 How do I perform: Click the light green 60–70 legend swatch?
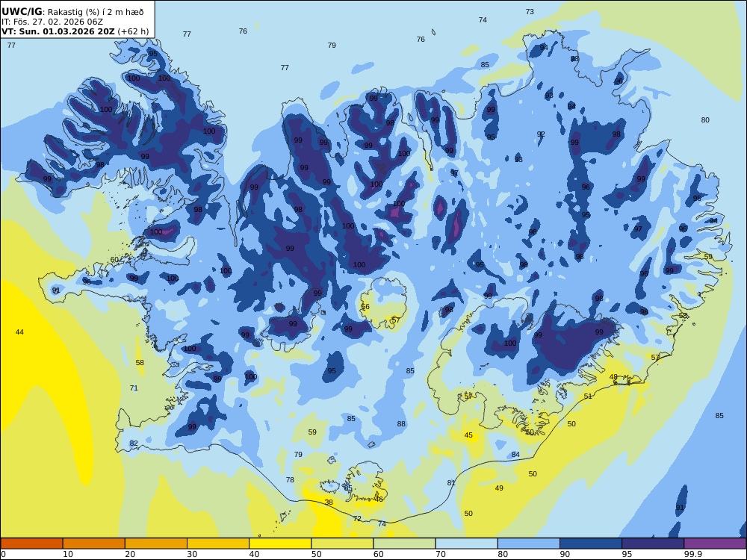404,544
